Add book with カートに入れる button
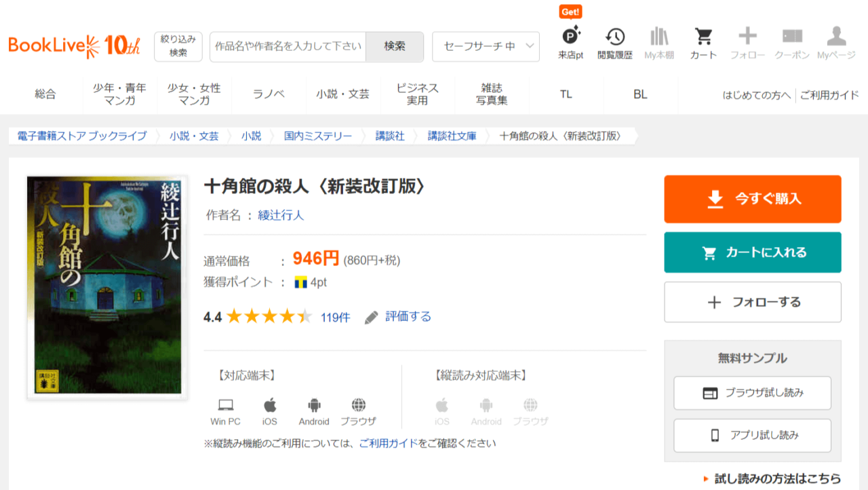This screenshot has width=868, height=490. 753,252
